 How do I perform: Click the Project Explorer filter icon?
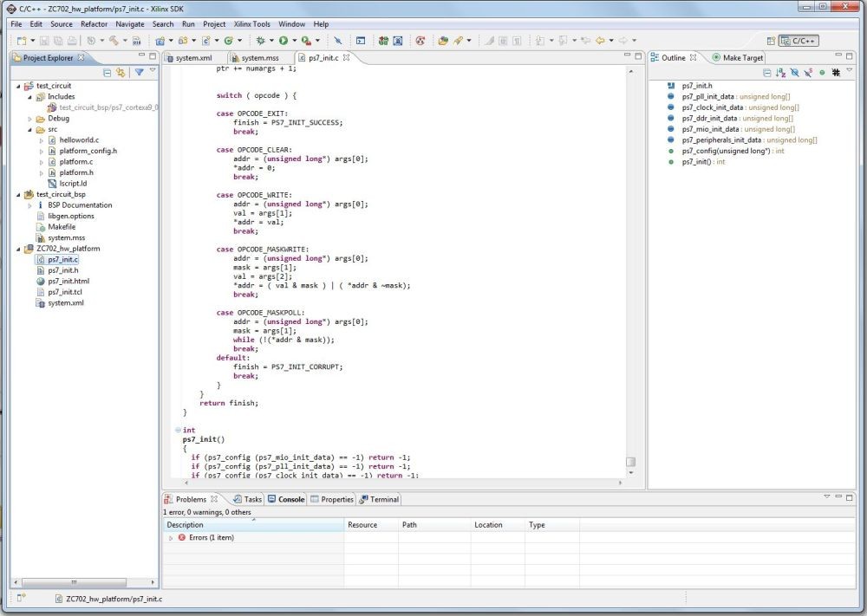tap(139, 72)
